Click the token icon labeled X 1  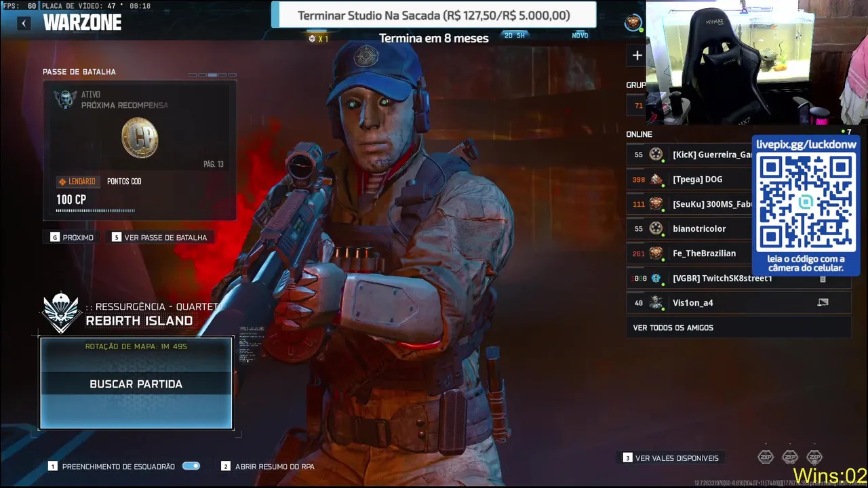pos(312,39)
